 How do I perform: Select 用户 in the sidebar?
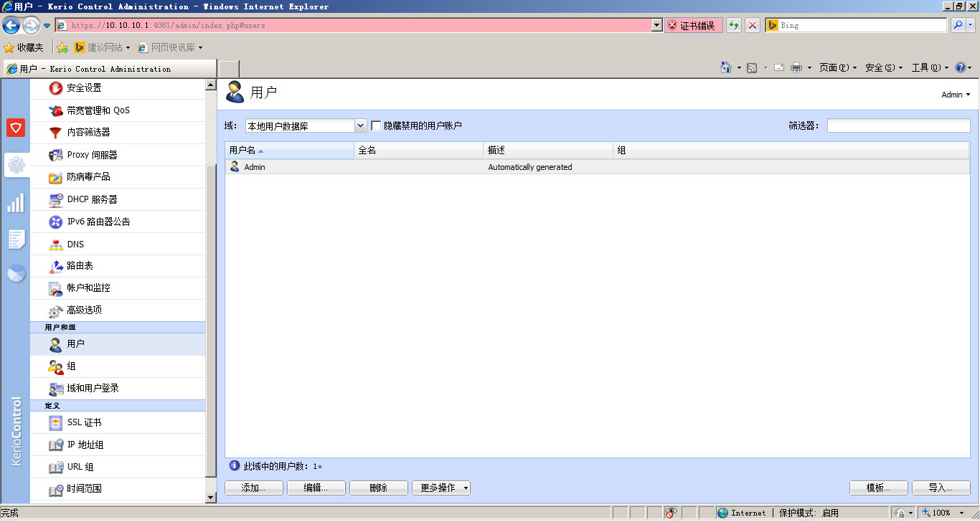118,344
